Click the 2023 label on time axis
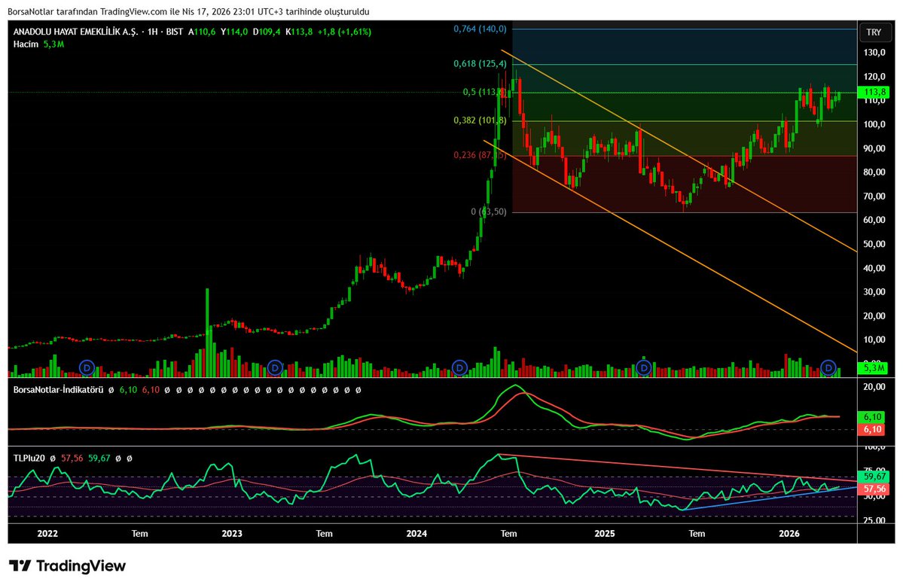 coord(232,534)
